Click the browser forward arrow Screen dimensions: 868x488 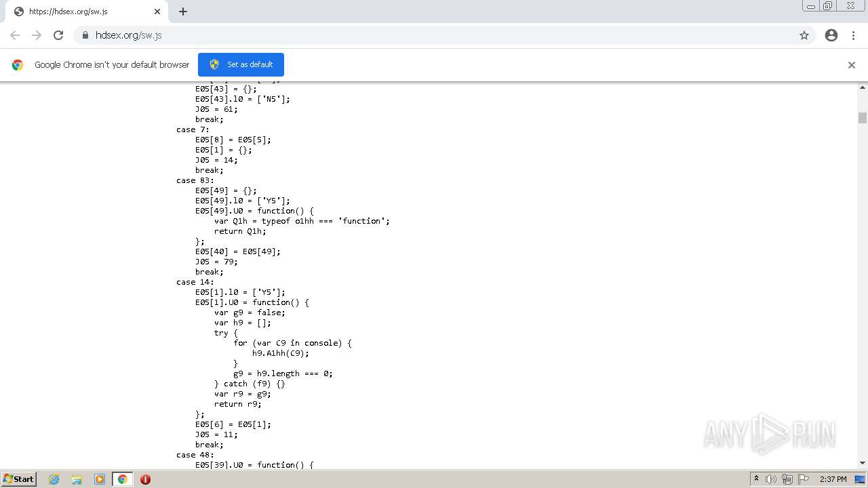click(37, 35)
